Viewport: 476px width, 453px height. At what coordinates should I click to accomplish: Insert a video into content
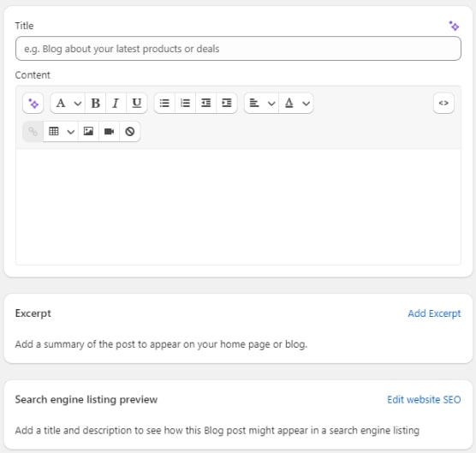[x=109, y=132]
